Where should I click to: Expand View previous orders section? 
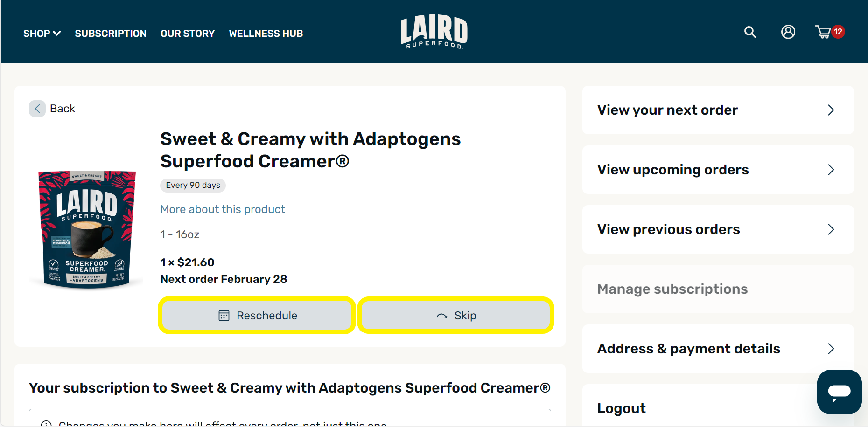coord(717,229)
